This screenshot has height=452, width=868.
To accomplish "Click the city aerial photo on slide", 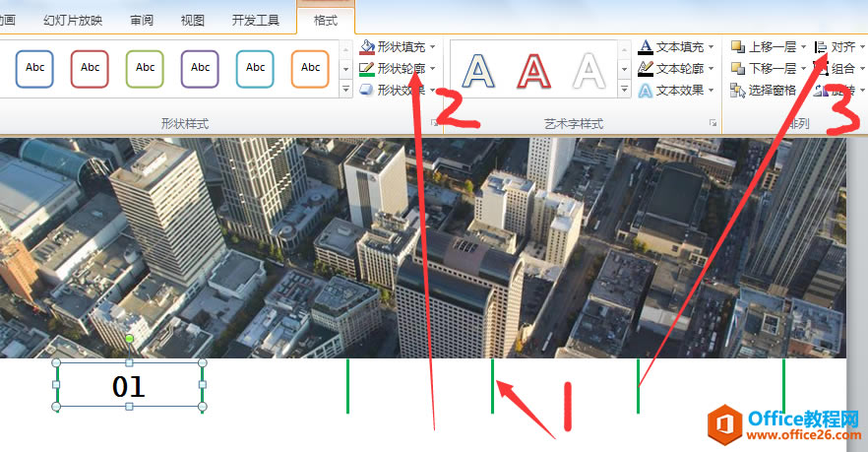I will pos(423,247).
